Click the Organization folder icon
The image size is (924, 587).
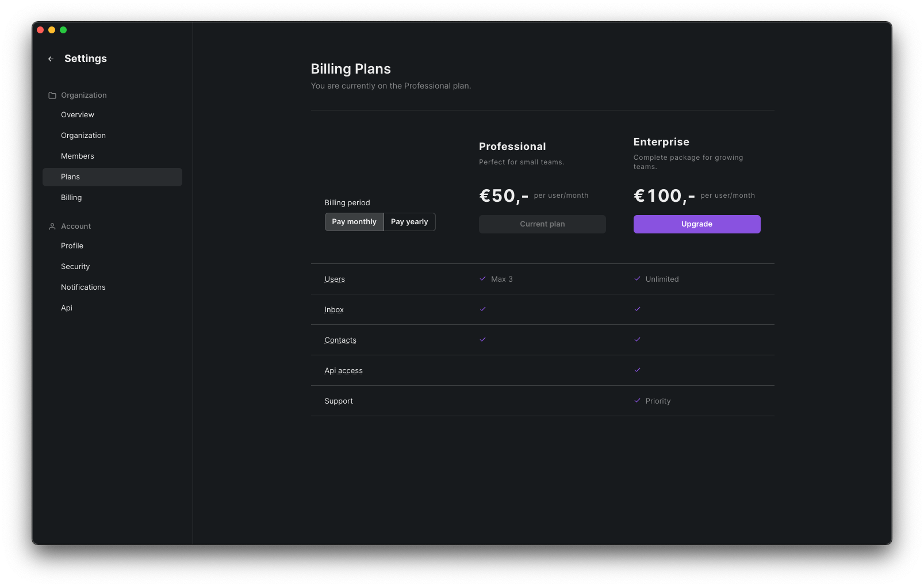(x=52, y=95)
